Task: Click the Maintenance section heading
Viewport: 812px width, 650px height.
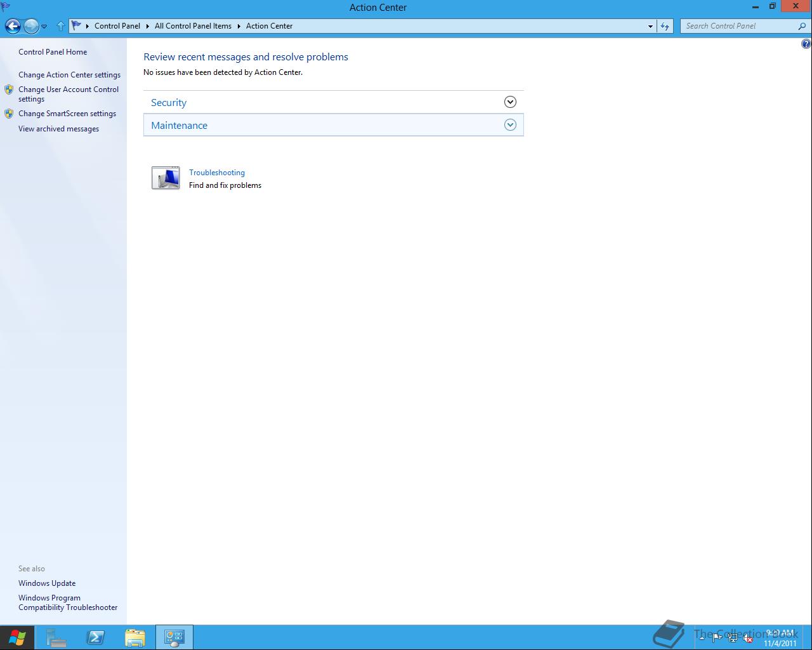Action: pos(179,125)
